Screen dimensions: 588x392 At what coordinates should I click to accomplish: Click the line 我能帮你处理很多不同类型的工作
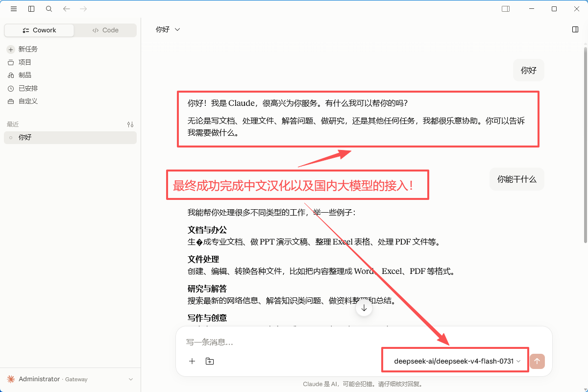[271, 213]
